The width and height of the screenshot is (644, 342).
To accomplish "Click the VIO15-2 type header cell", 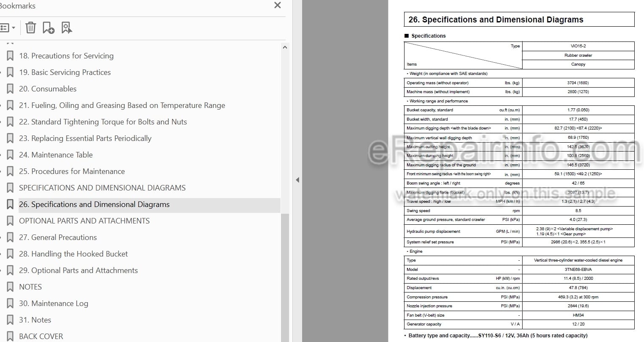I will (578, 46).
